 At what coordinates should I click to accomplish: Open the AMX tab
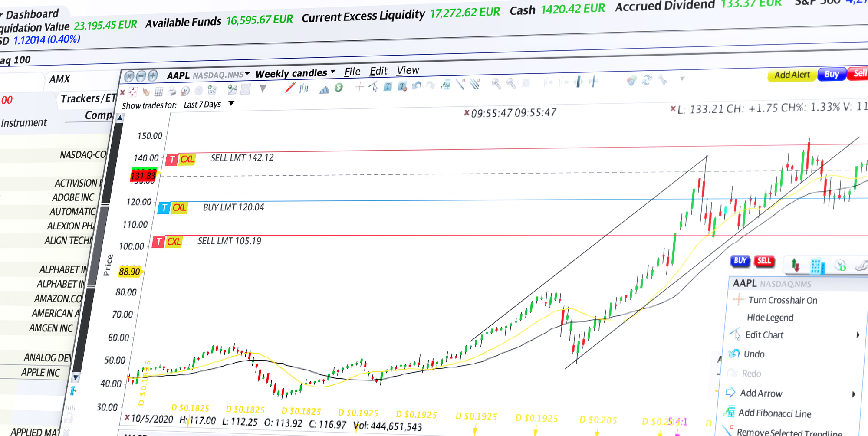[59, 79]
